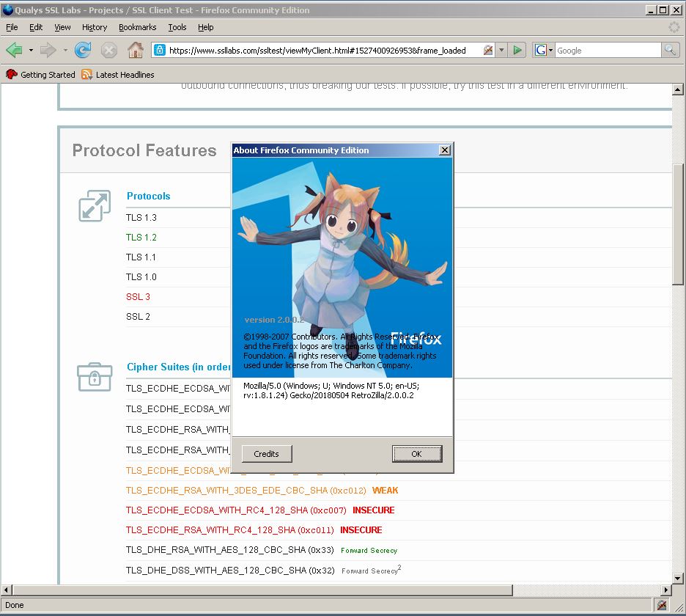Click the Google search input box
The width and height of the screenshot is (686, 616).
(608, 51)
